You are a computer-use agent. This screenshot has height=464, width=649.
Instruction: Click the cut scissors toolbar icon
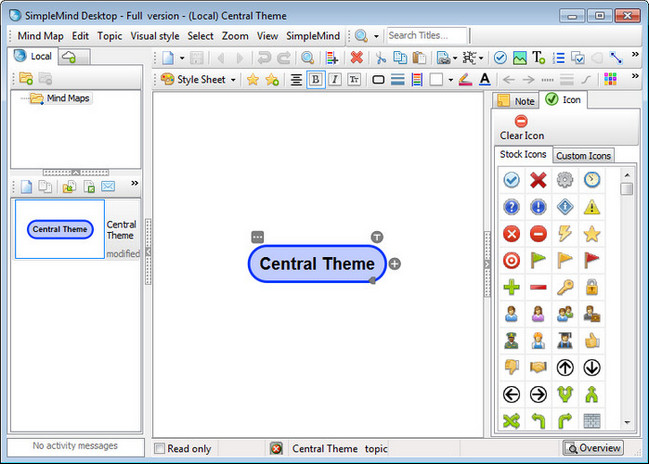380,58
